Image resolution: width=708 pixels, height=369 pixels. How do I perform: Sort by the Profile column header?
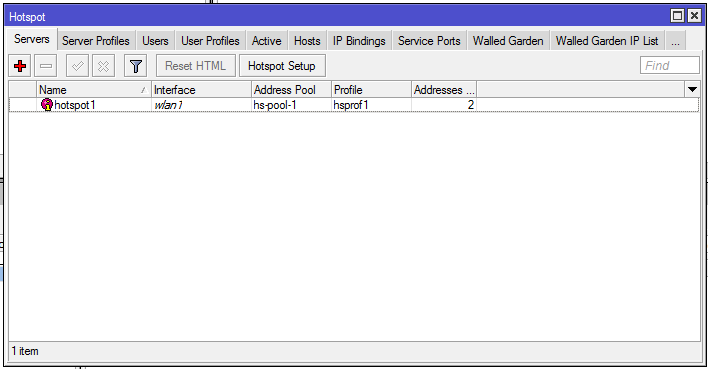[371, 89]
